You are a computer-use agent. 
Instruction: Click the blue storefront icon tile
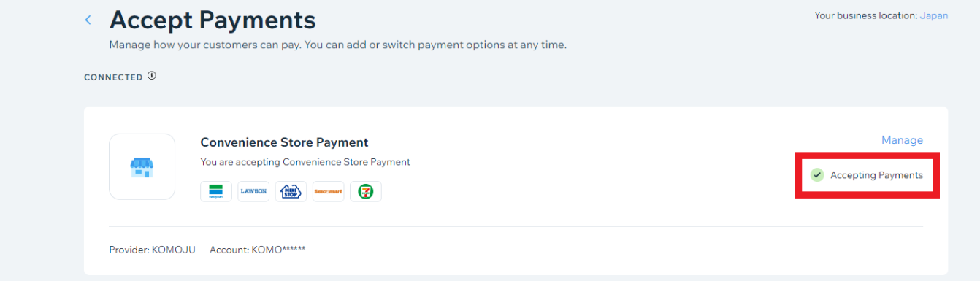tap(142, 166)
